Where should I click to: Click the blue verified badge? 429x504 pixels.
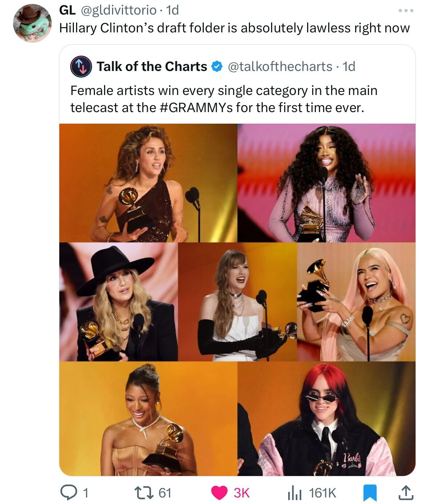click(x=217, y=67)
